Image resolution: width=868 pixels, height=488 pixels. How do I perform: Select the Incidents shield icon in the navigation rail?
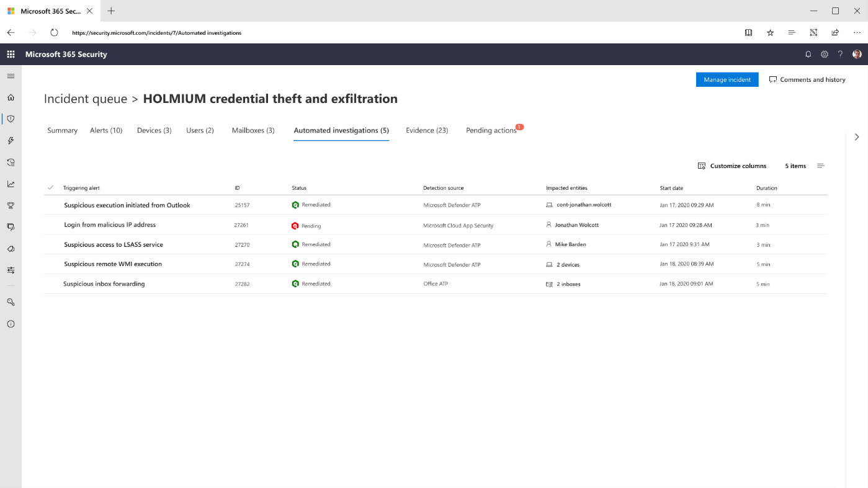10,118
